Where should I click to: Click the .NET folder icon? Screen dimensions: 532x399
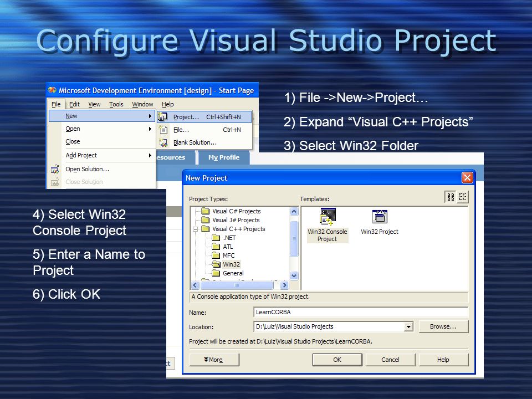pos(216,238)
